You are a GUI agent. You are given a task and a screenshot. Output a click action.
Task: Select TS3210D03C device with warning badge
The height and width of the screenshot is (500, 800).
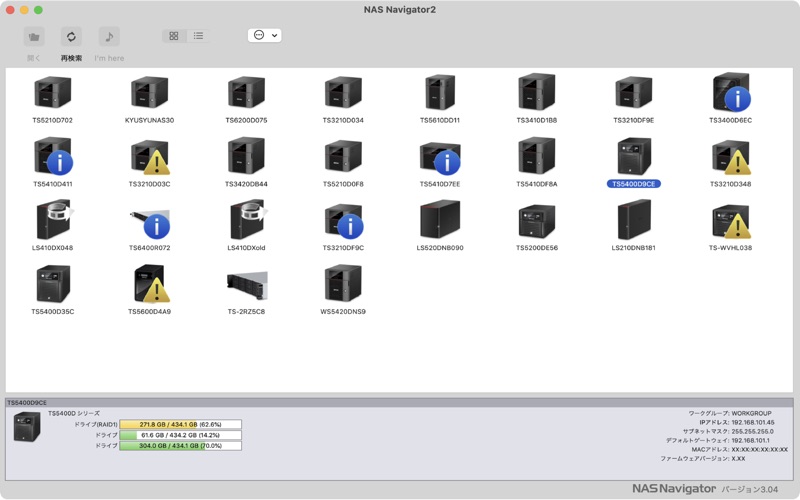tap(150, 157)
